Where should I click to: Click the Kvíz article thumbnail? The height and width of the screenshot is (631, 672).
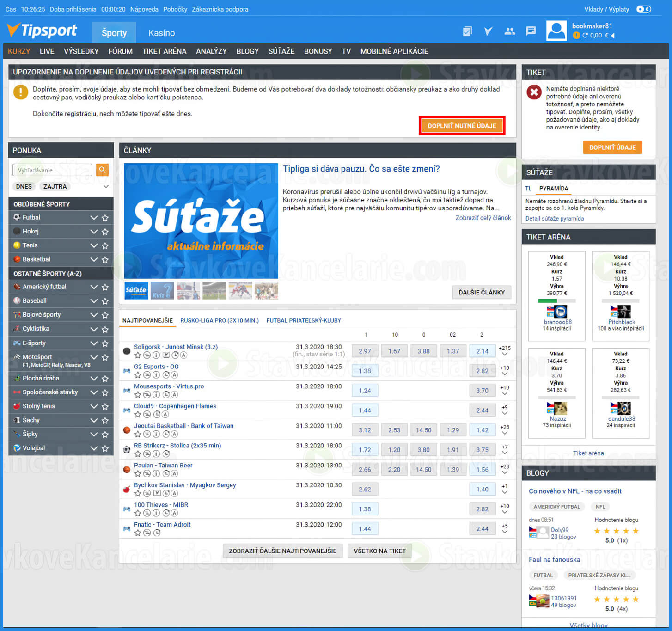162,290
